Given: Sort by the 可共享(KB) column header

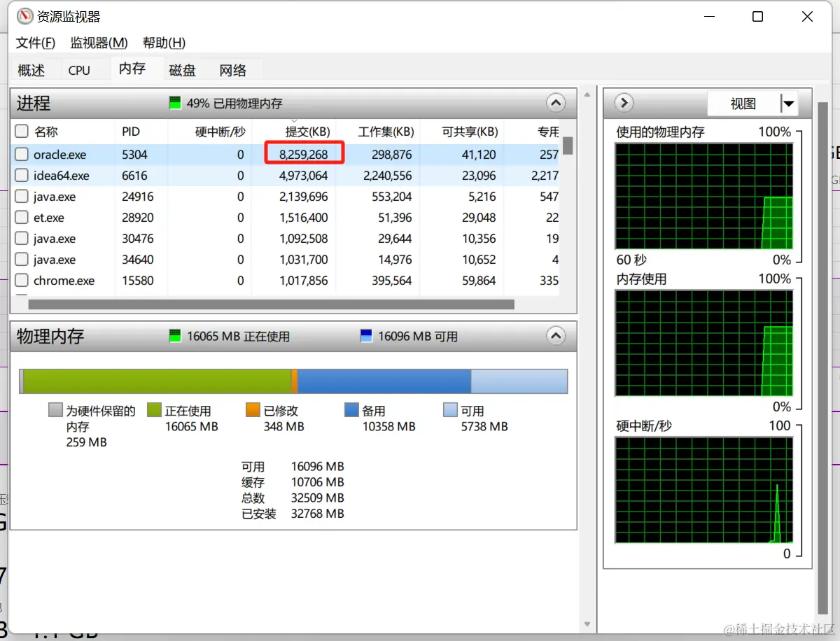Looking at the screenshot, I should point(470,132).
